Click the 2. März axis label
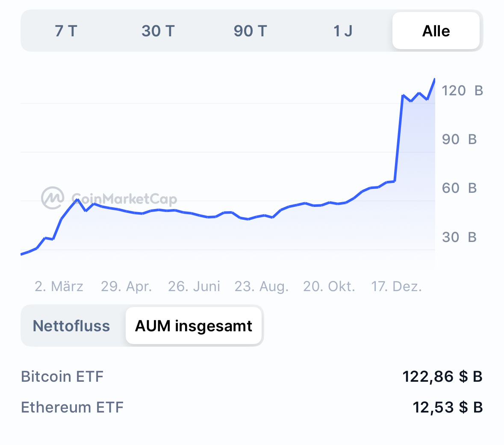This screenshot has height=445, width=504. [59, 286]
